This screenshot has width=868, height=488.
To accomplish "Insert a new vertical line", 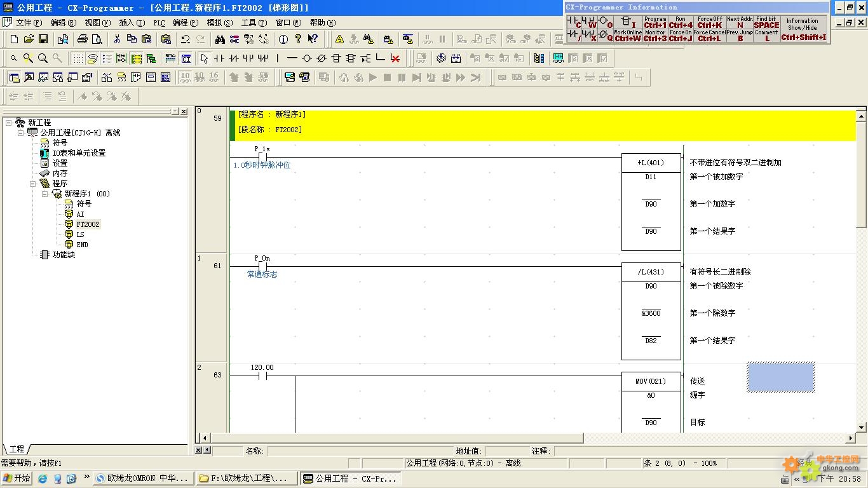I will tap(277, 58).
